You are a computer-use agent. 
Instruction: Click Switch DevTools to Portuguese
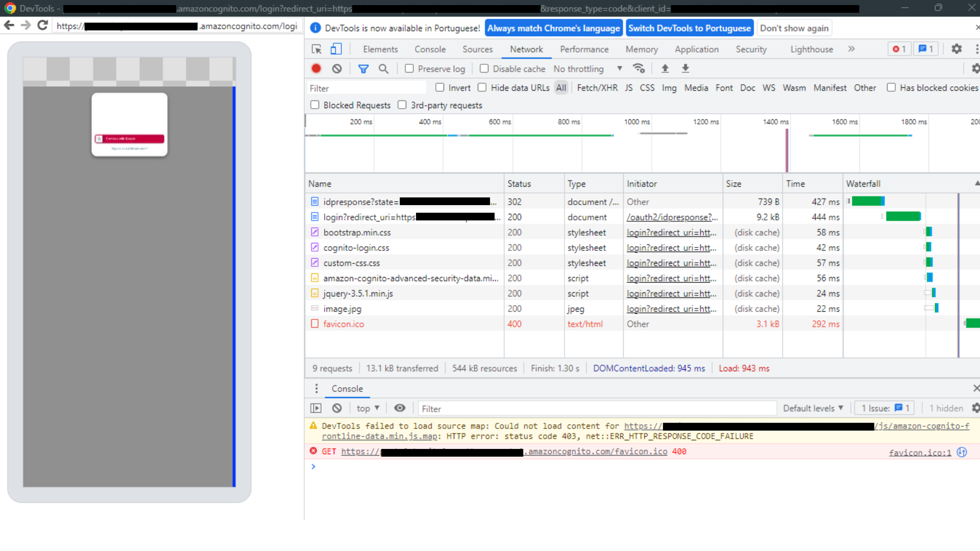click(x=690, y=28)
